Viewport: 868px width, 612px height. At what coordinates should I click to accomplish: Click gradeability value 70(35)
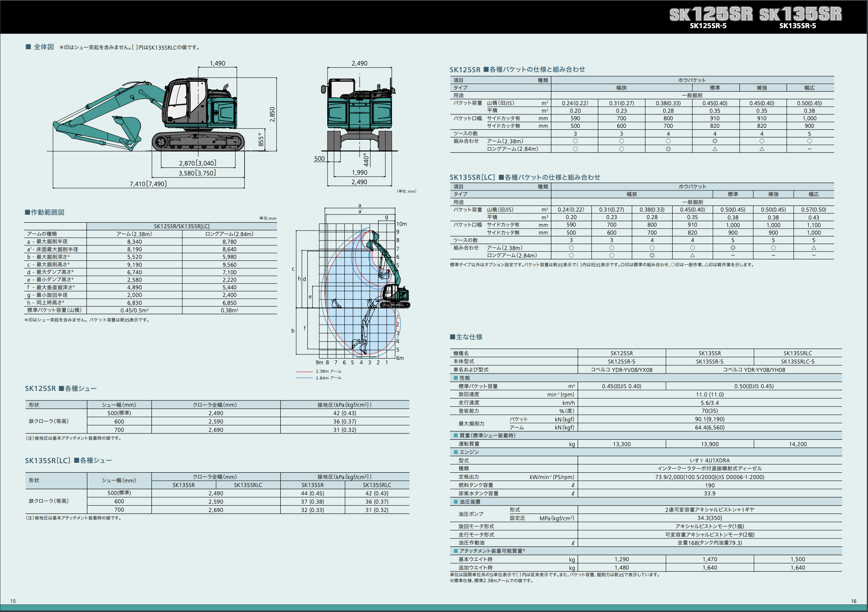pyautogui.click(x=710, y=411)
